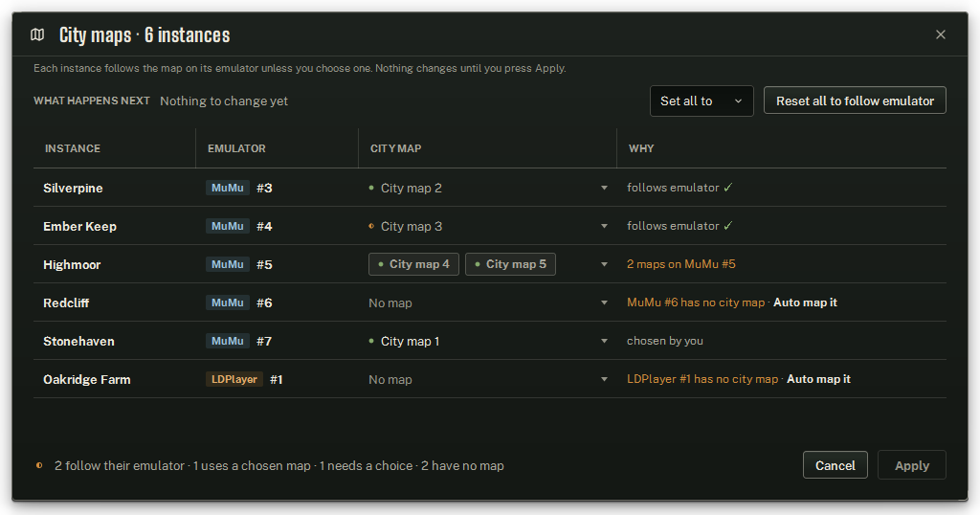Click the EMULATOR column header

pos(236,148)
